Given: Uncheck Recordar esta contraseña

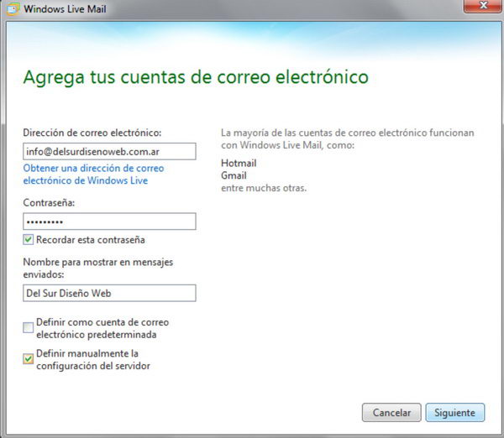Looking at the screenshot, I should [29, 239].
